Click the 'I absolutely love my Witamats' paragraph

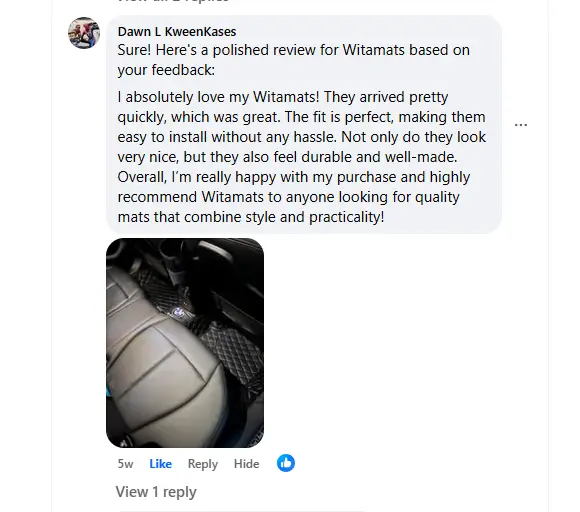pyautogui.click(x=301, y=157)
